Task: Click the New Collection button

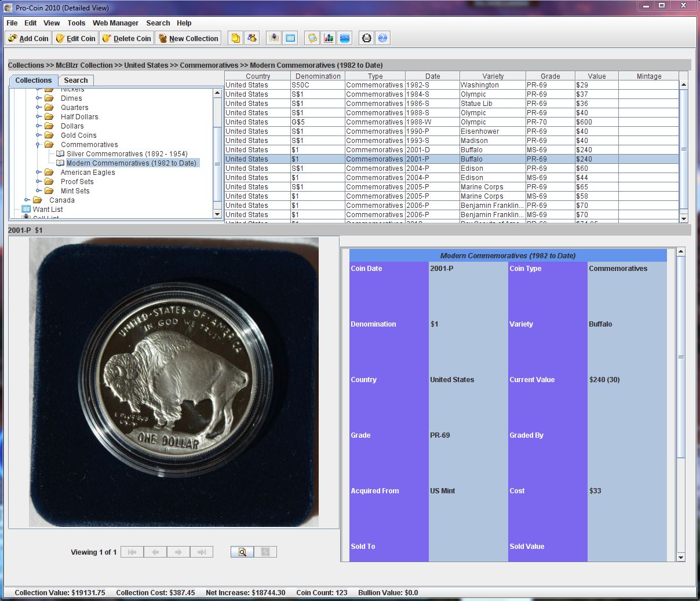Action: pyautogui.click(x=188, y=39)
